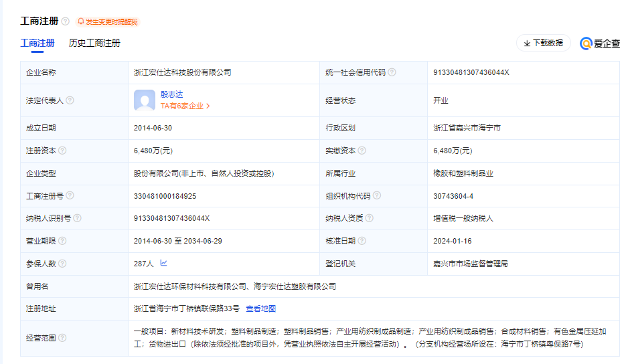
Task: Click registration number 330481000184925
Action: tap(165, 196)
